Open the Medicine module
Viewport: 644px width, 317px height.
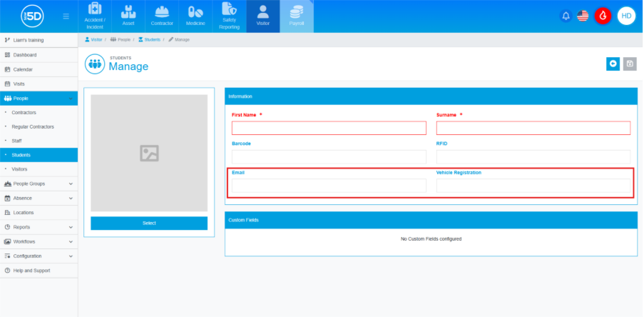point(195,16)
